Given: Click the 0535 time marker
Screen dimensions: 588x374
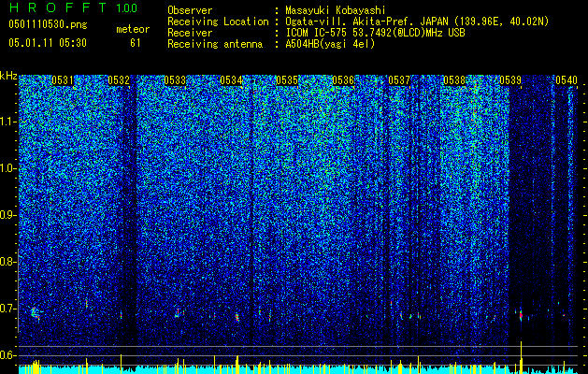Looking at the screenshot, I should (287, 80).
